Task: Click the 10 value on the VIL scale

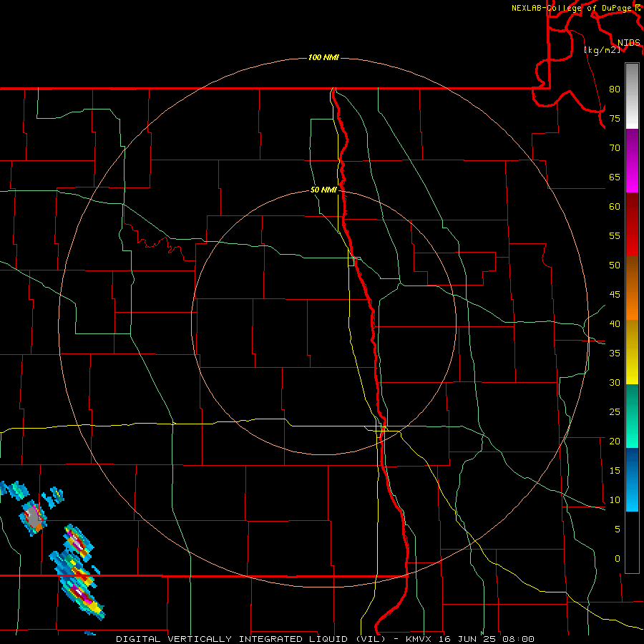Action: coord(615,500)
